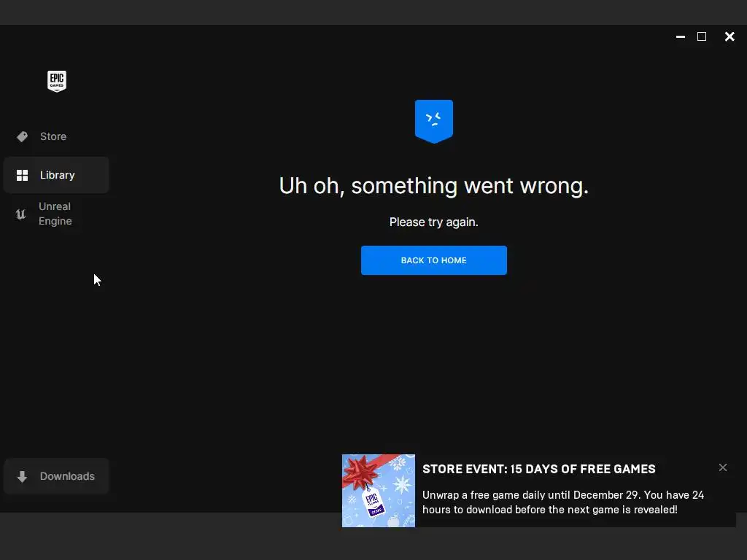Viewport: 747px width, 560px height.
Task: Click the sad face error badge
Action: pyautogui.click(x=433, y=122)
